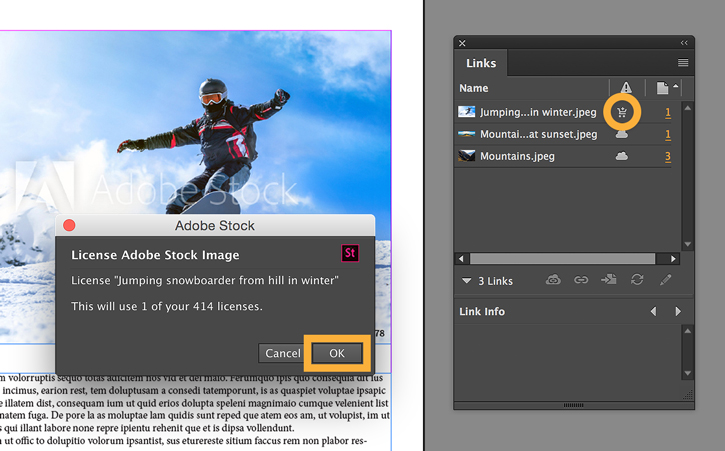725x451 pixels.
Task: Sort by status warning triangle column
Action: [x=626, y=87]
